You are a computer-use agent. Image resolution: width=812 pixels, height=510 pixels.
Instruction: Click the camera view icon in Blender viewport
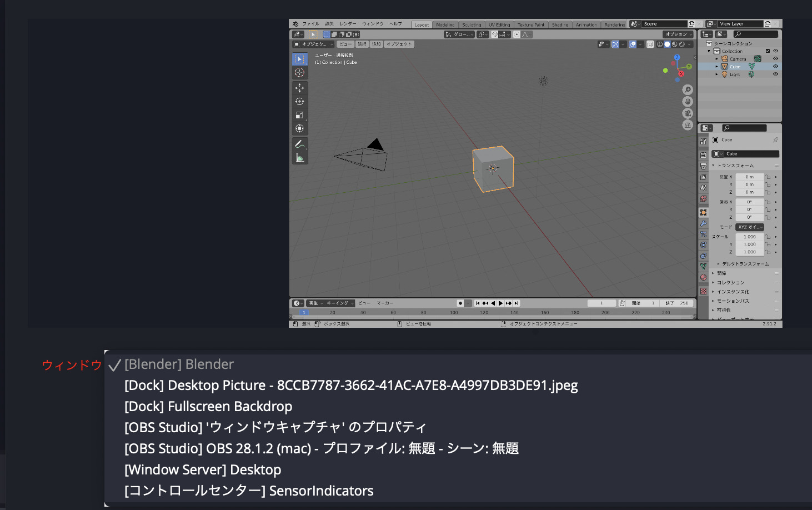click(688, 113)
